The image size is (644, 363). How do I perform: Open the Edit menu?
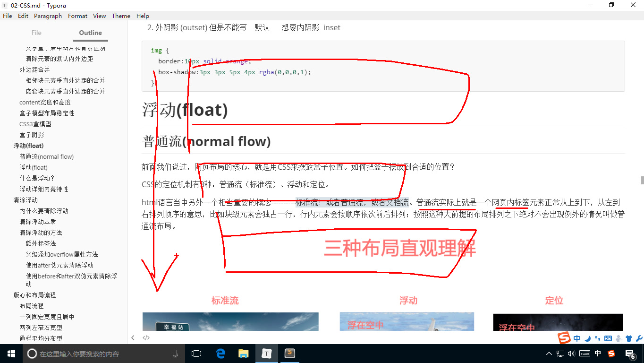(x=23, y=16)
